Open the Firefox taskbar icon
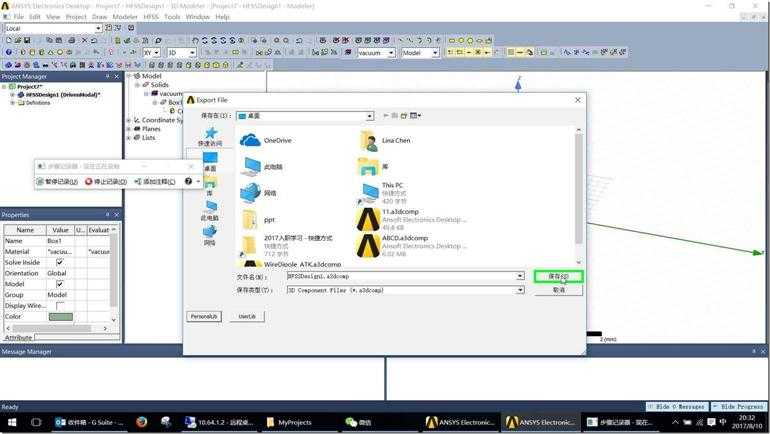Screen dimensions: 770x434 (141, 422)
